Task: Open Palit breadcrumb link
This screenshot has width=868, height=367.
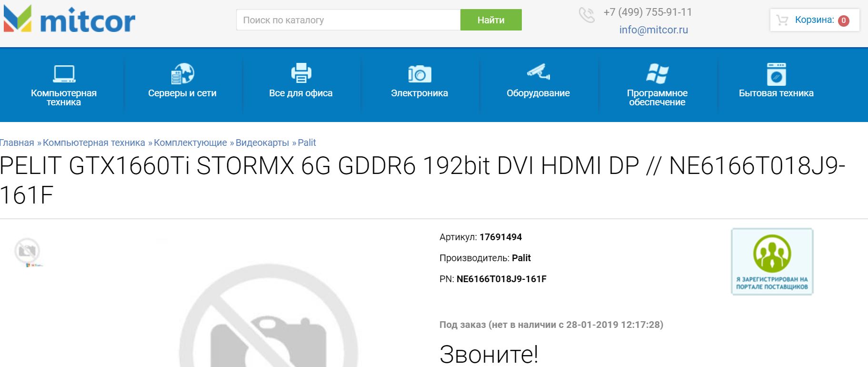Action: [x=307, y=143]
